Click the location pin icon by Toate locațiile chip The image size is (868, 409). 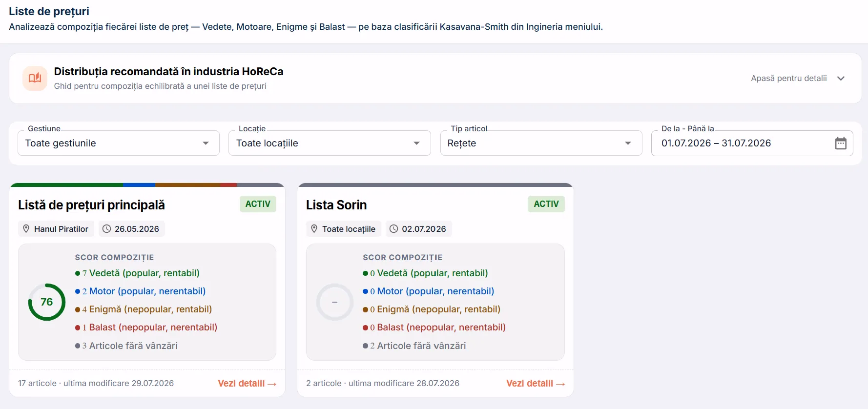[314, 228]
